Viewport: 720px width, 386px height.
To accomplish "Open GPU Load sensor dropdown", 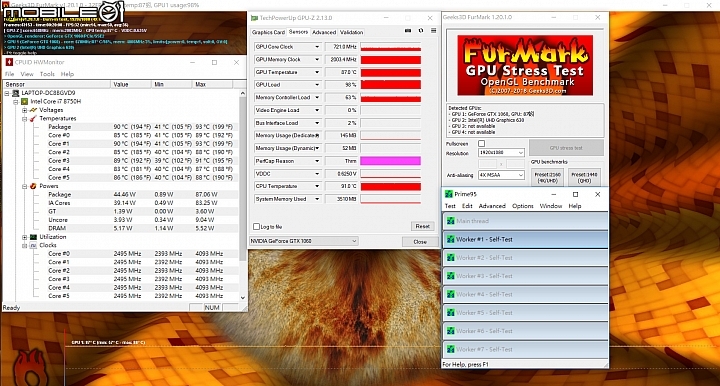I will coord(317,85).
